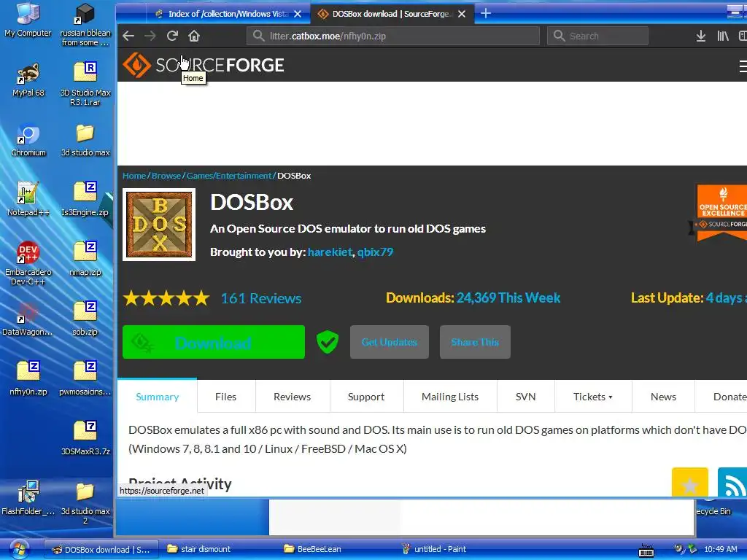Select the Reviews tab
Viewport: 747px width, 560px height.
click(292, 396)
